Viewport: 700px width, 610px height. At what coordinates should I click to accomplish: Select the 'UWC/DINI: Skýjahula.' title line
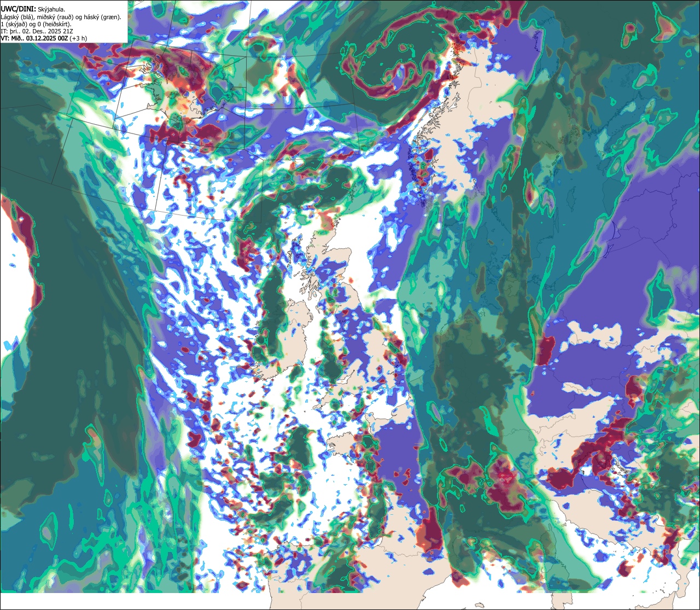pyautogui.click(x=33, y=9)
